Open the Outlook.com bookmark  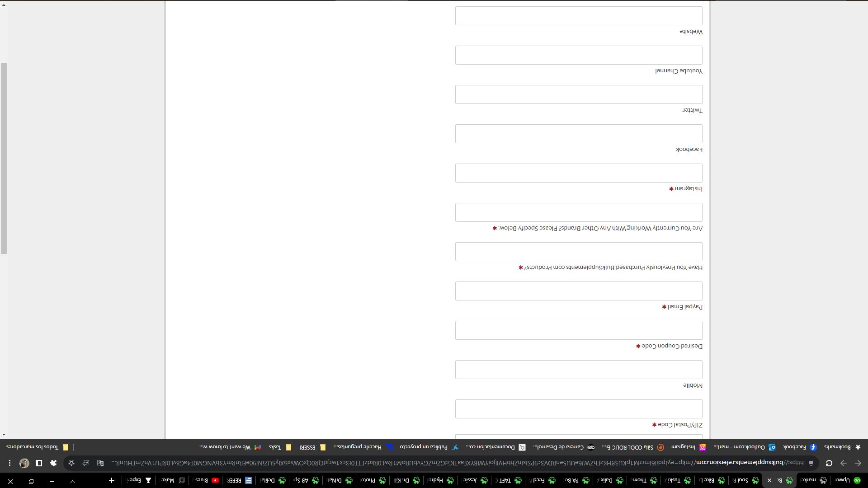pos(744,447)
